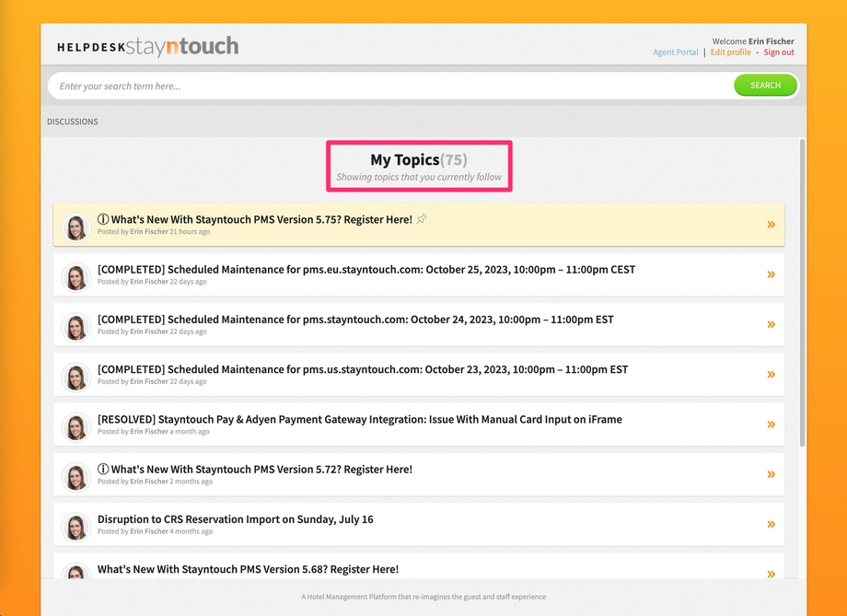The image size is (847, 616).
Task: Open the Agent Portal link
Action: (675, 52)
